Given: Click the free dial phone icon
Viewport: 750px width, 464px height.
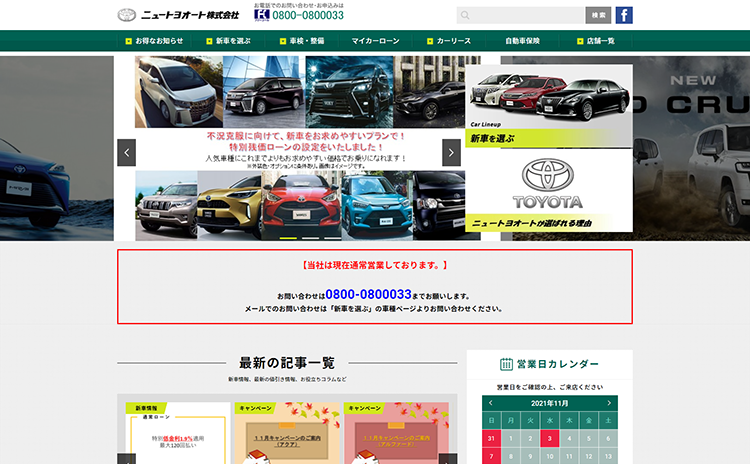Looking at the screenshot, I should click(x=262, y=15).
